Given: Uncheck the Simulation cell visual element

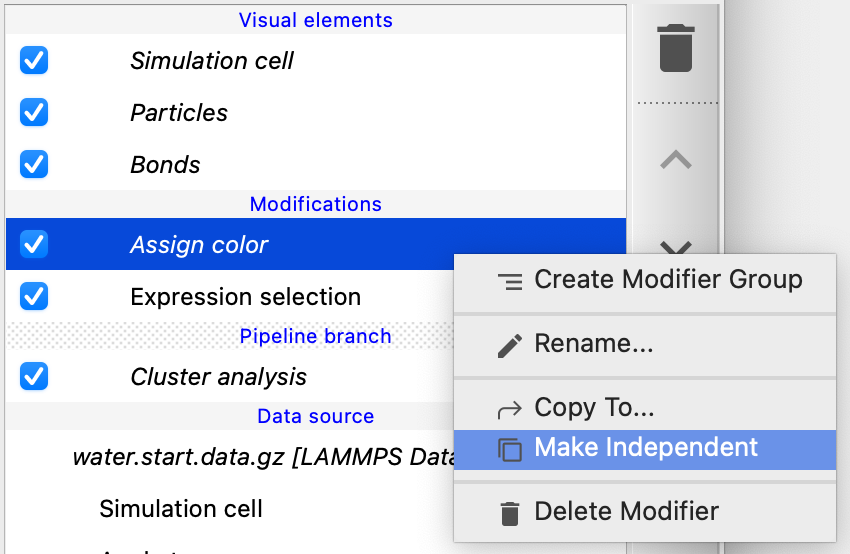Looking at the screenshot, I should [34, 61].
